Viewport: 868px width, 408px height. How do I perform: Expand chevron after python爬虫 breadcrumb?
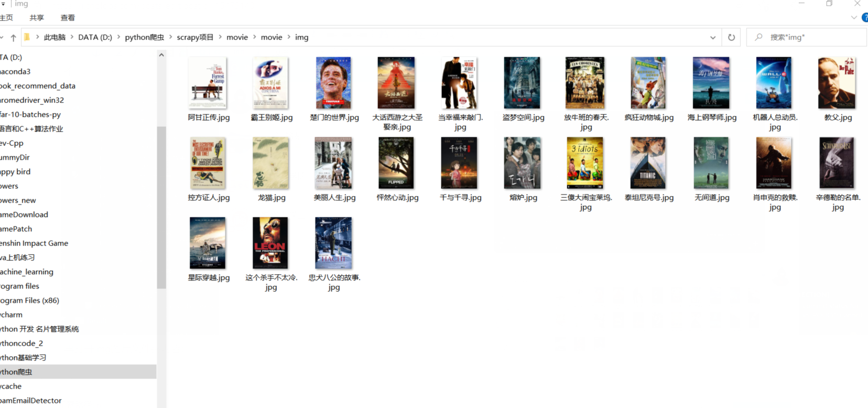pyautogui.click(x=170, y=37)
